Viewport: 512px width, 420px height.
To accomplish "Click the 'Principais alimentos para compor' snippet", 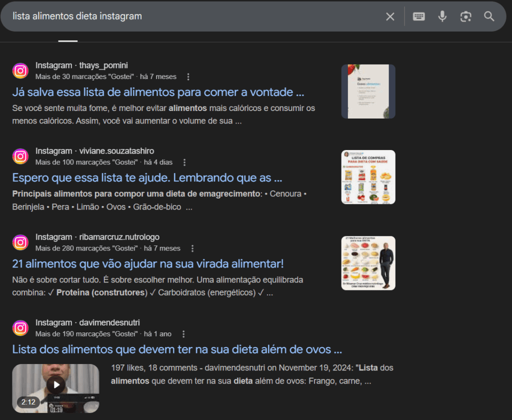I will (159, 200).
